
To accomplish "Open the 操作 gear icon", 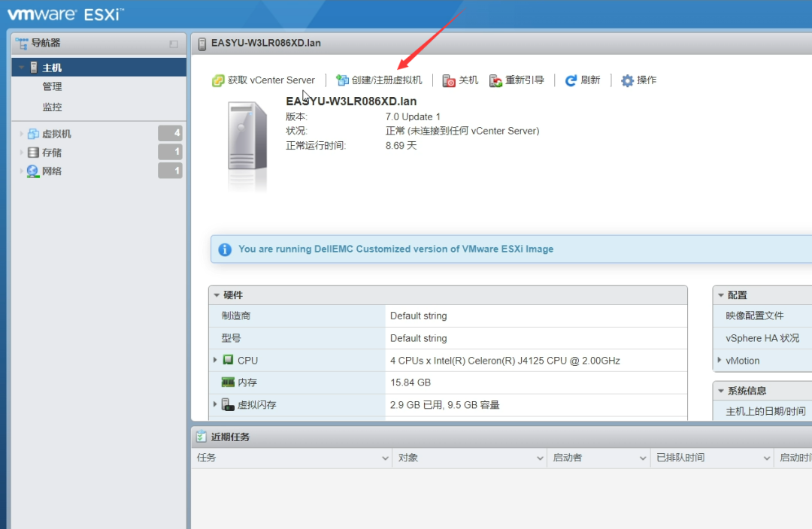I will point(629,80).
